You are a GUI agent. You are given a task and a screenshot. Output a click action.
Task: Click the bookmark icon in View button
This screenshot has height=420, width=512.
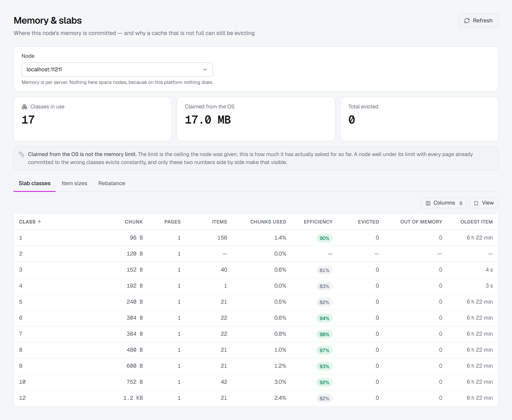[476, 203]
